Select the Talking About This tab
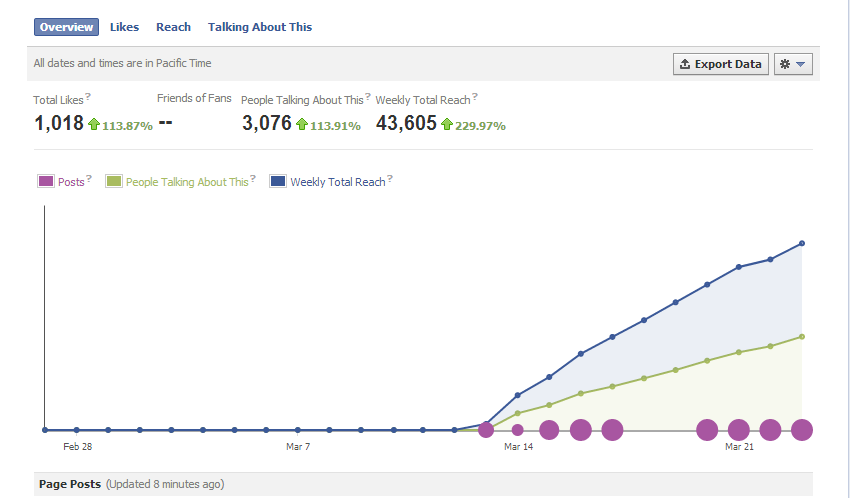The image size is (850, 498). click(x=260, y=27)
